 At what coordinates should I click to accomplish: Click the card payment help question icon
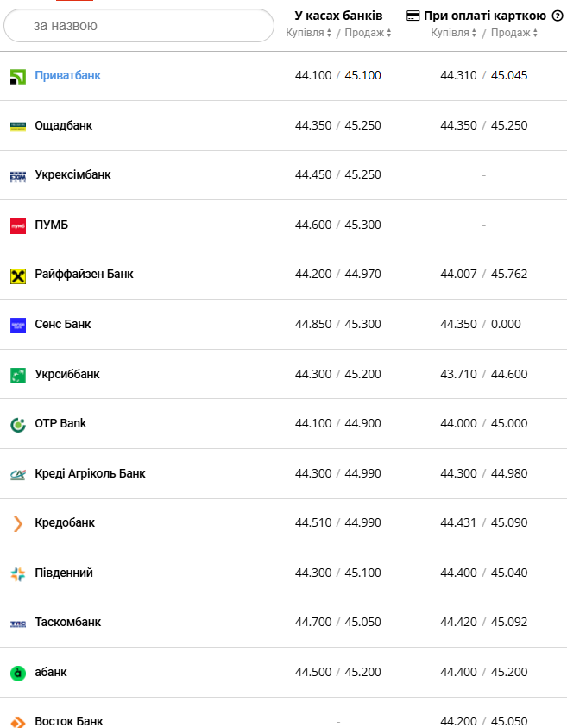point(558,16)
